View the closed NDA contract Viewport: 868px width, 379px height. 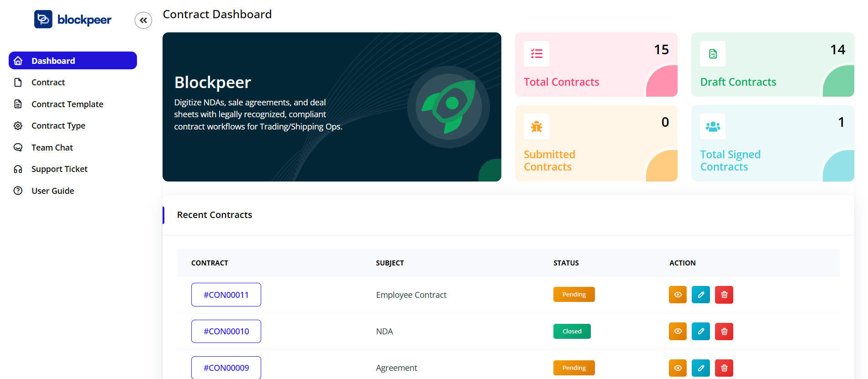click(x=677, y=331)
